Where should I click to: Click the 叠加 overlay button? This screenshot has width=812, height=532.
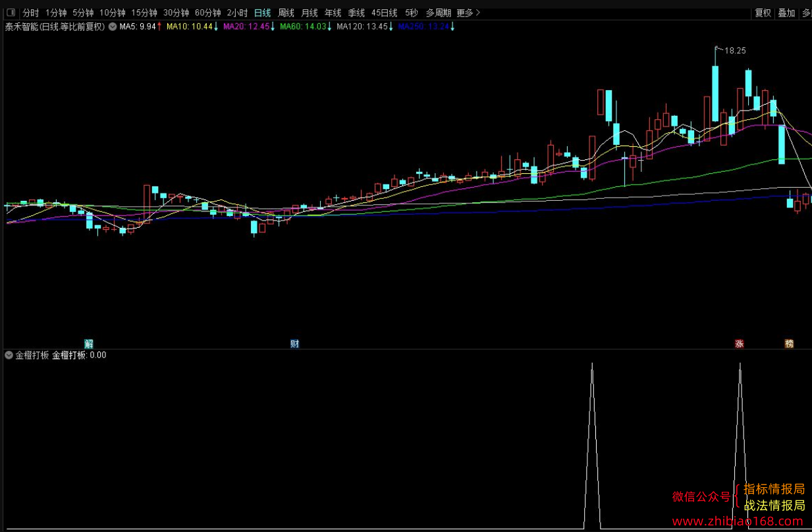(x=786, y=13)
